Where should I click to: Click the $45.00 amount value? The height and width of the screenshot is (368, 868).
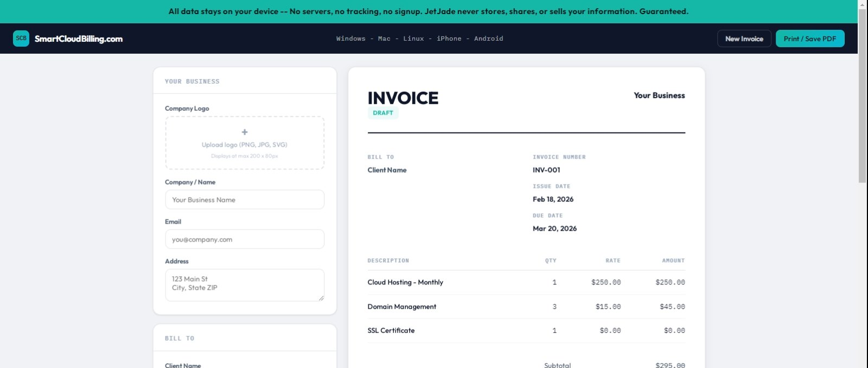point(672,307)
